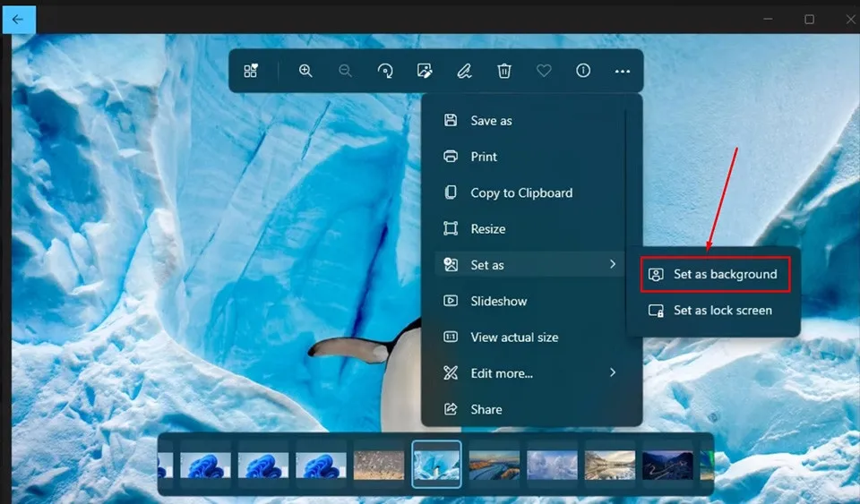This screenshot has height=504, width=860.
Task: Maximize the Photos window
Action: (809, 19)
